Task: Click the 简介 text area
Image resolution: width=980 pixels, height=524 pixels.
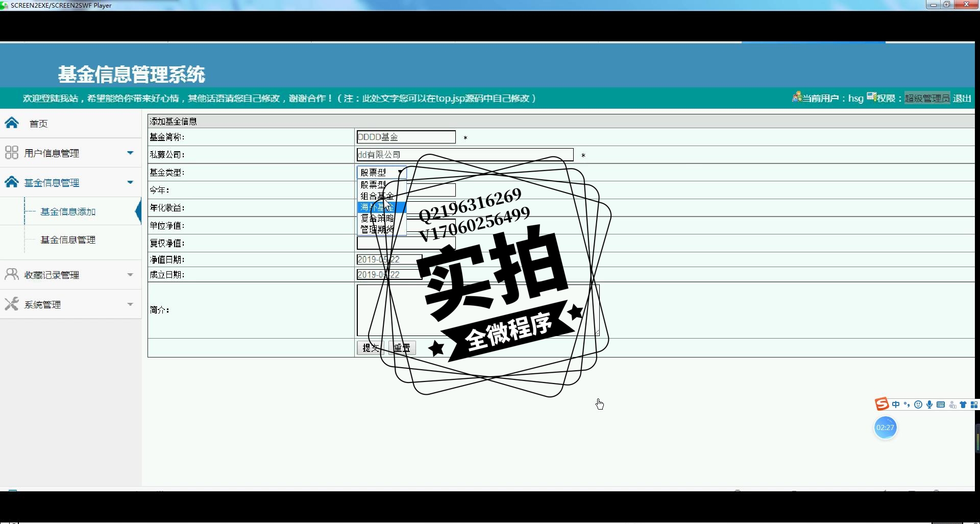Action: coord(478,310)
